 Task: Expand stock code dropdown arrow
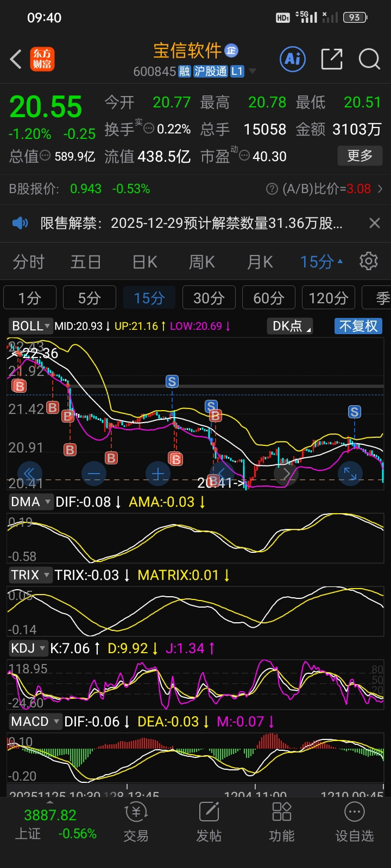[x=252, y=72]
